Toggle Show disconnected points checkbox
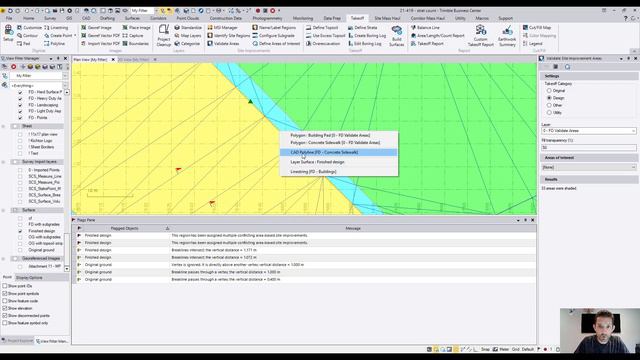The height and width of the screenshot is (360, 640). [x=5, y=316]
